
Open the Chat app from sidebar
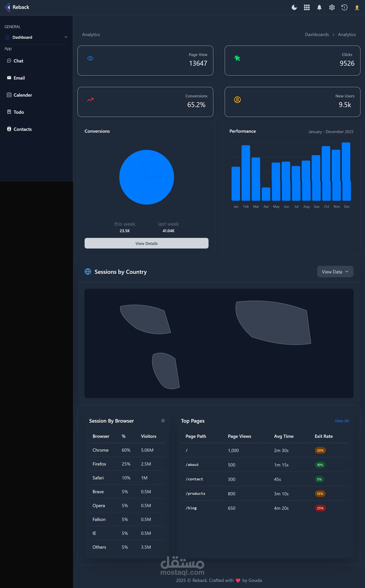pos(18,61)
